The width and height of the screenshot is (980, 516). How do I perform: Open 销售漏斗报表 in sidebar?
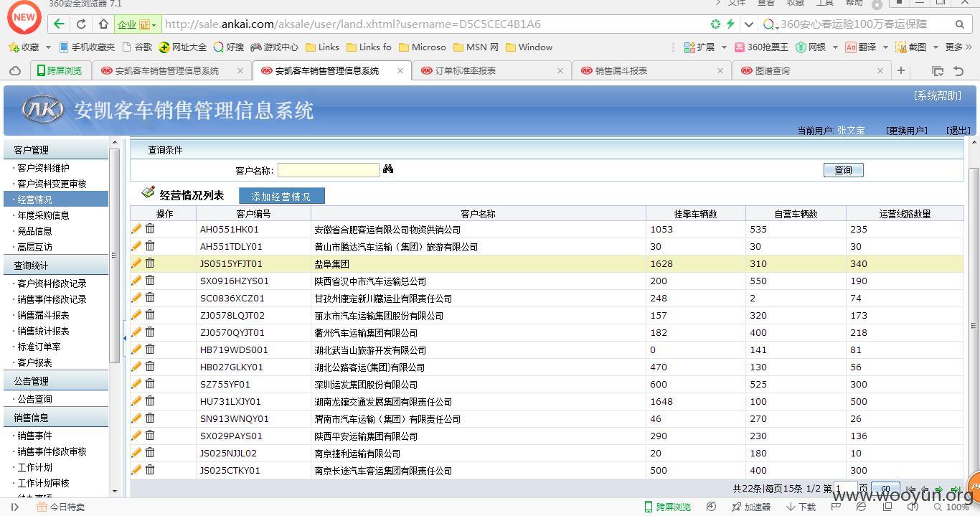click(43, 315)
